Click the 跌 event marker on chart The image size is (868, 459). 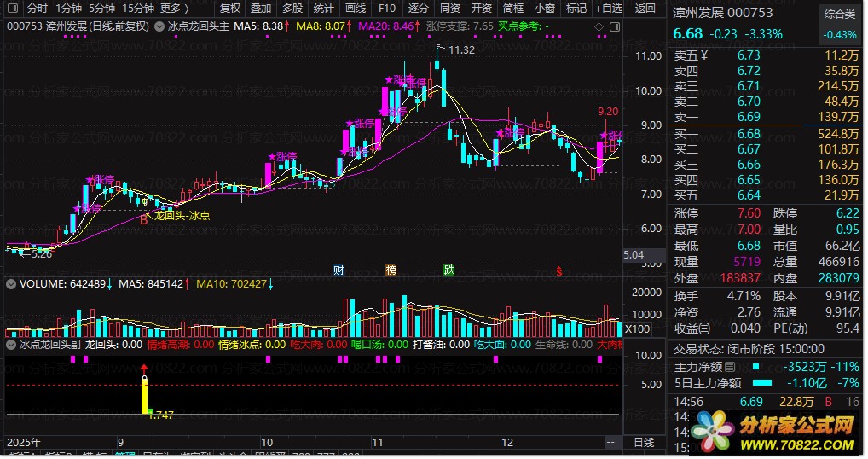coord(449,270)
